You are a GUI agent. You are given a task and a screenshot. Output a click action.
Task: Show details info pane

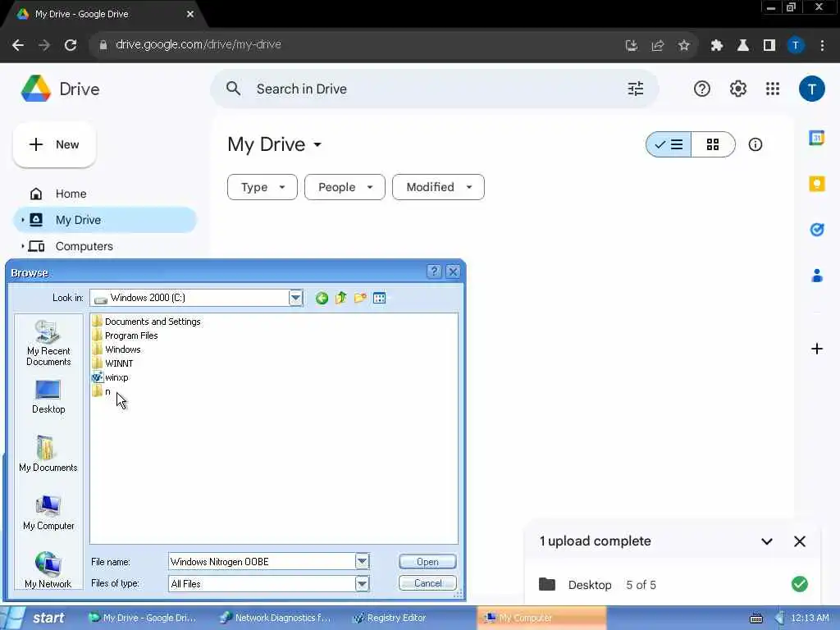(756, 144)
